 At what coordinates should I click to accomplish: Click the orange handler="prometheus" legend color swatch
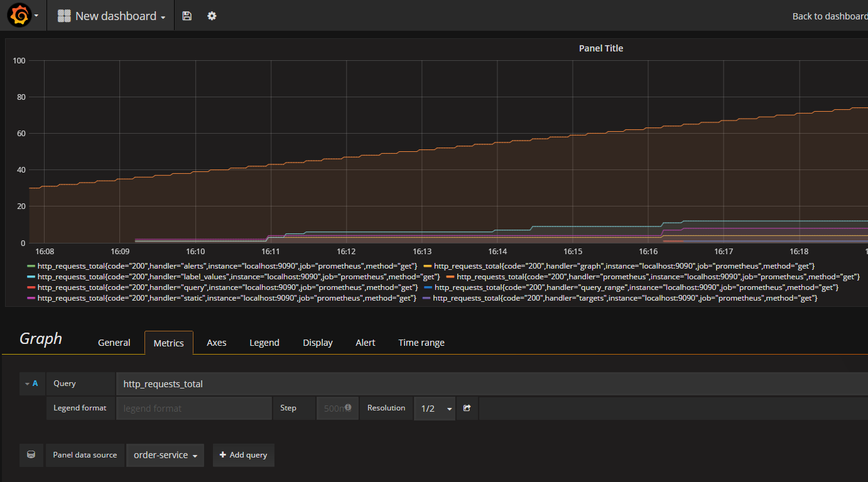coord(450,277)
